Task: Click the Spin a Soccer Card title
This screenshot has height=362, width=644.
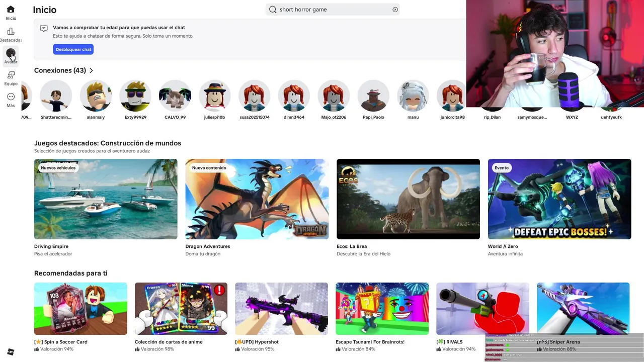Action: (61, 342)
